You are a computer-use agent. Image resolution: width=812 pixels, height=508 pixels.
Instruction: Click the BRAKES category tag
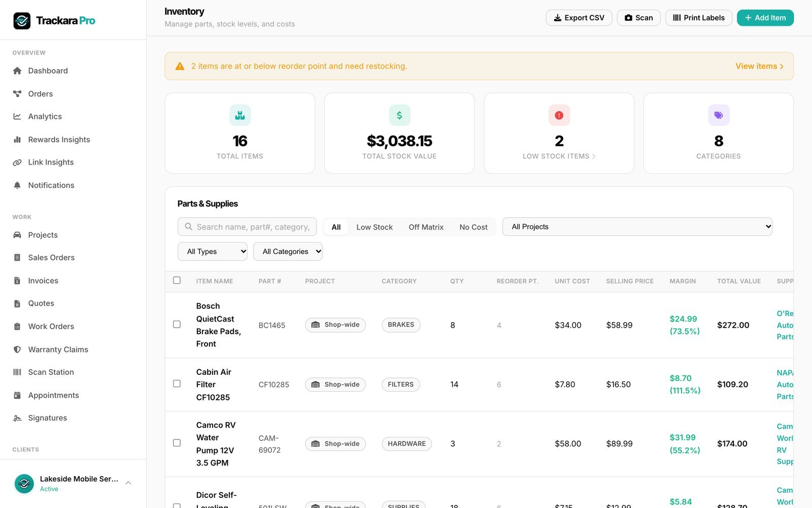401,325
